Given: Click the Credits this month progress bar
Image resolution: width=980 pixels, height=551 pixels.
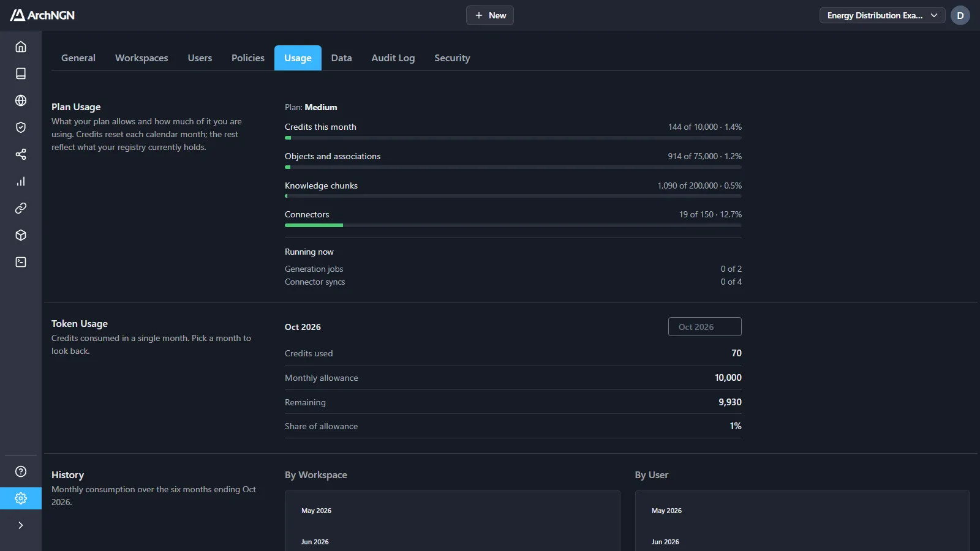Looking at the screenshot, I should pos(513,138).
